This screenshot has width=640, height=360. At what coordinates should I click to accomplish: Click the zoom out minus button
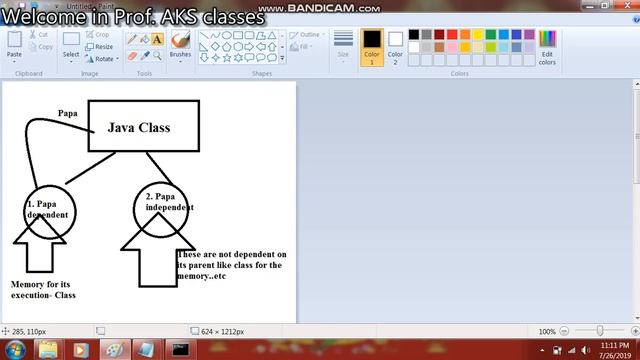[564, 331]
